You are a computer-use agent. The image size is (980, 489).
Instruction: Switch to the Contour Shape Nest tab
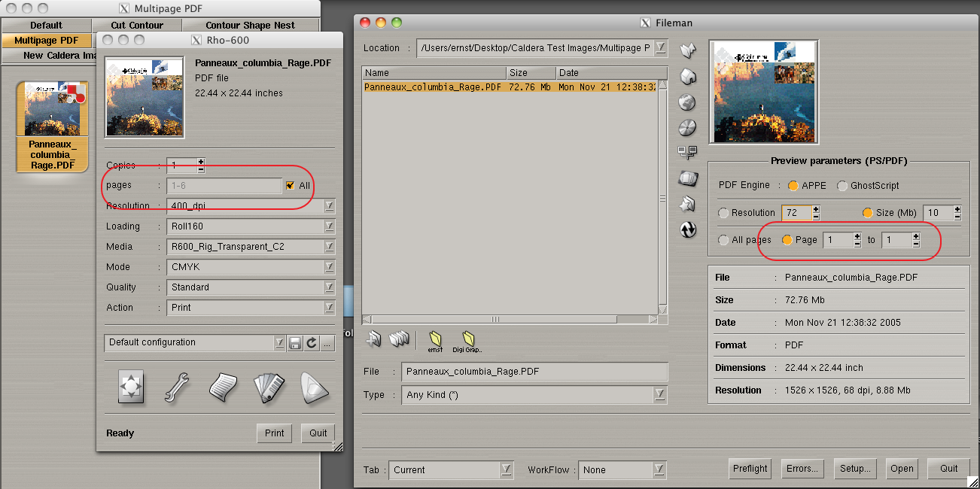(250, 25)
